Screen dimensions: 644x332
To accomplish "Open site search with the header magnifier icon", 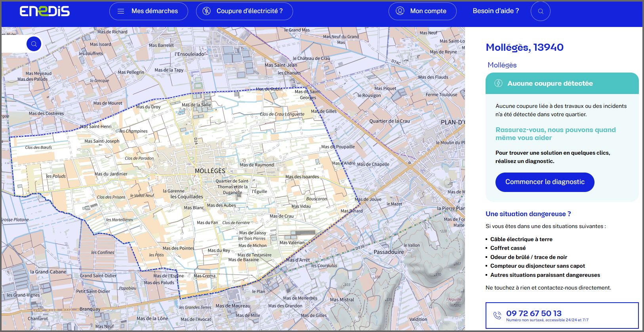I will point(540,11).
